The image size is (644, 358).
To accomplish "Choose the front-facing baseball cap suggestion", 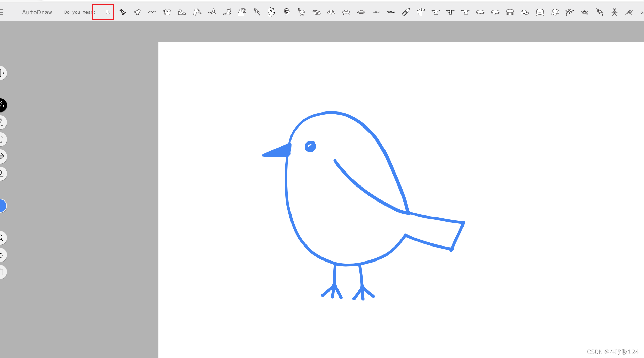I will (x=540, y=12).
